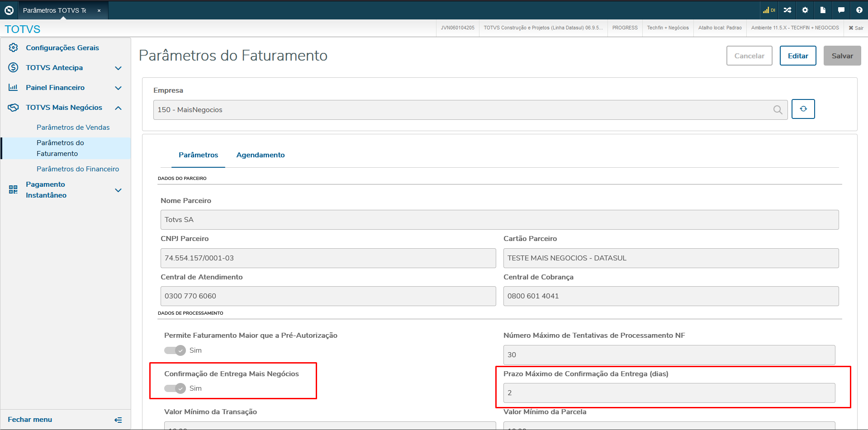
Task: Click the Pagamento Instantâneo QR code icon
Action: tap(14, 189)
